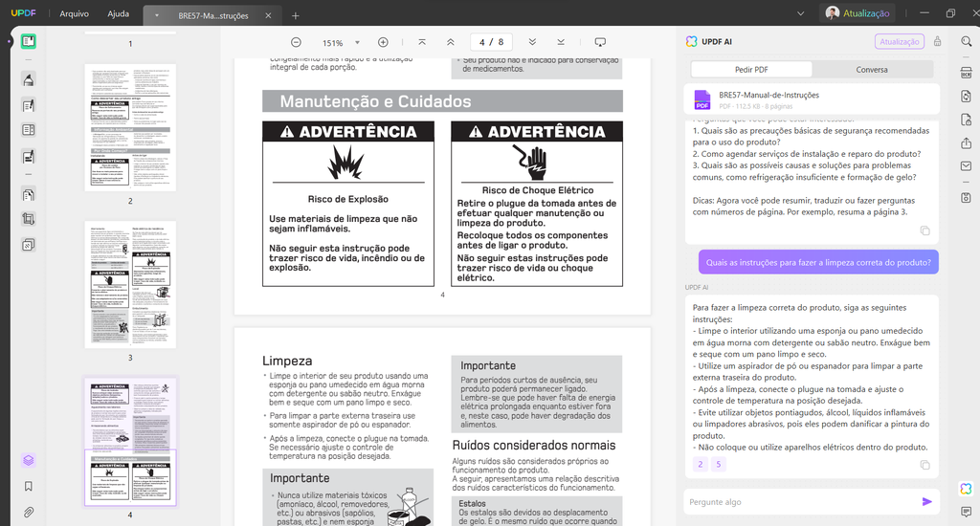Start slideshow presentation mode
The height and width of the screenshot is (526, 980).
click(x=600, y=42)
